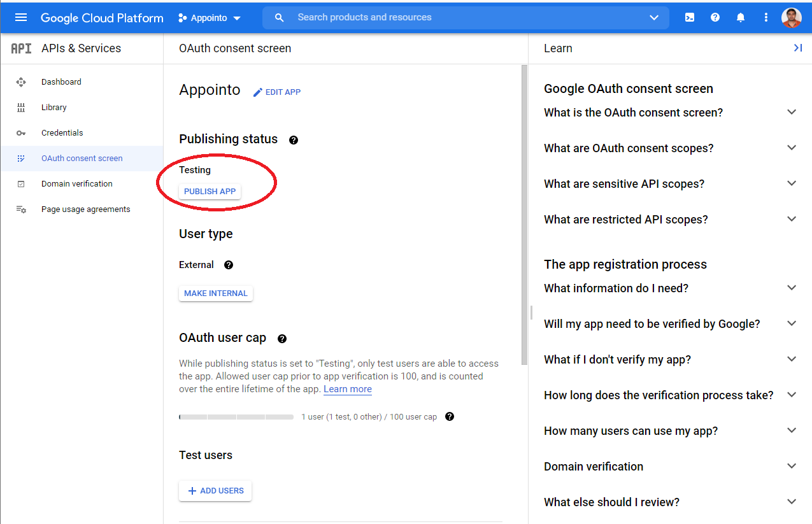Screen dimensions: 812x524
Task: Click the 'Testing' publishing status text
Action: click(x=195, y=170)
